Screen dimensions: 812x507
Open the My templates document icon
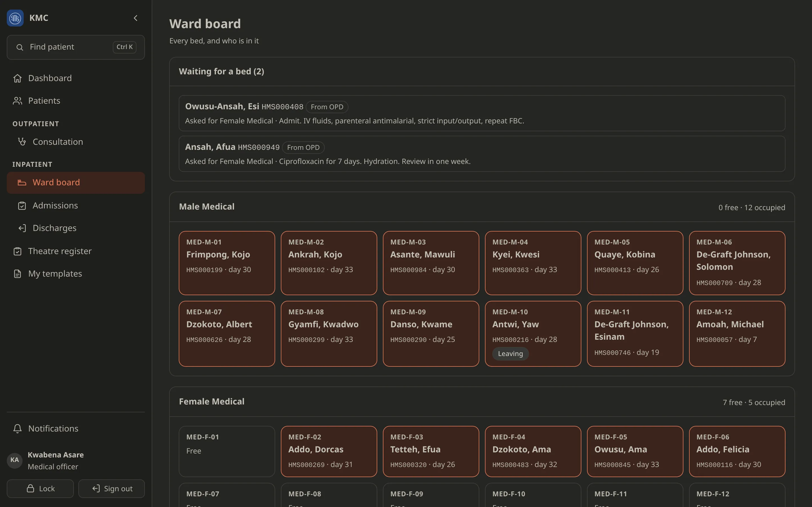pyautogui.click(x=17, y=273)
